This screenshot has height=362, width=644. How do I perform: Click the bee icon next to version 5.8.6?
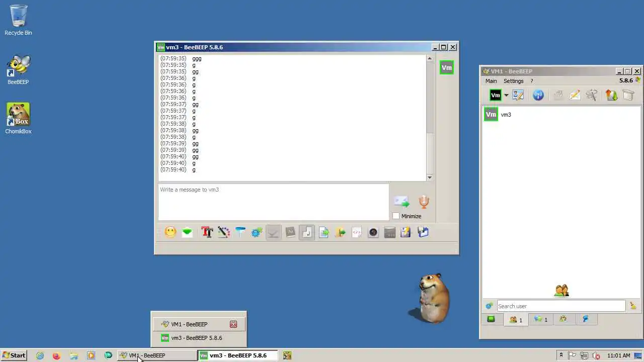[638, 80]
